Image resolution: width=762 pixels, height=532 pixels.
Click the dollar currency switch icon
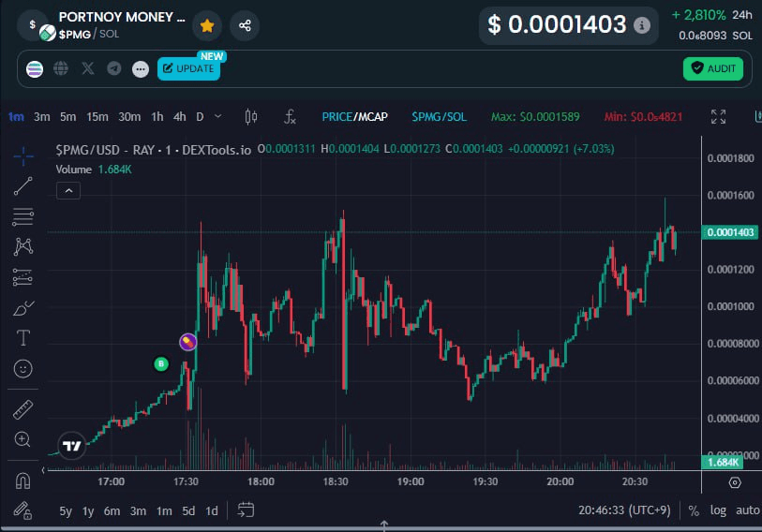pyautogui.click(x=32, y=24)
